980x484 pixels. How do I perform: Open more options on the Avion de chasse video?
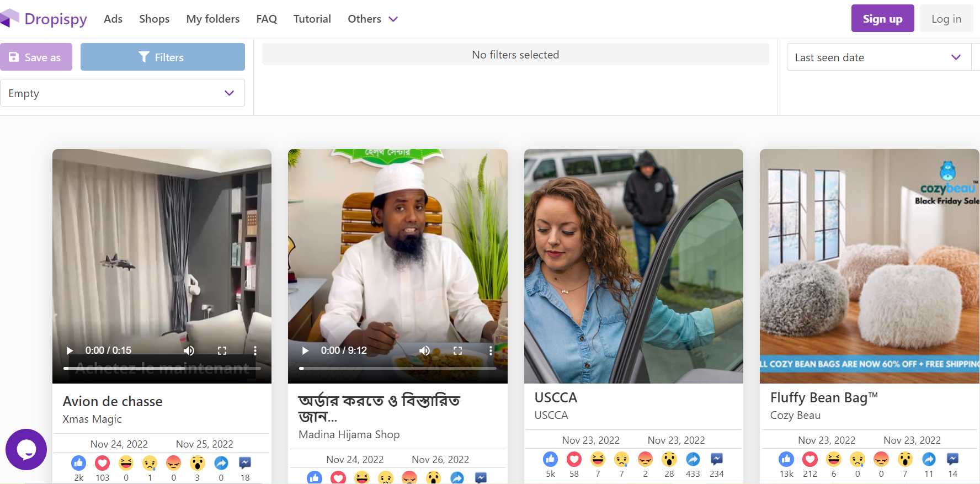[x=255, y=350]
